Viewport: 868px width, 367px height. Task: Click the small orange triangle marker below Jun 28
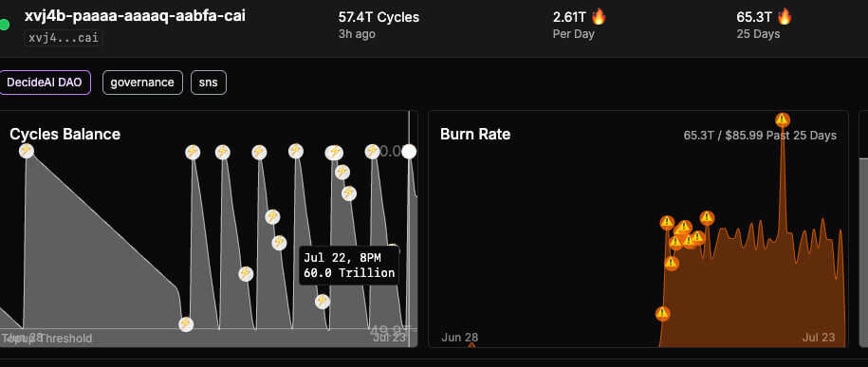coord(471,344)
